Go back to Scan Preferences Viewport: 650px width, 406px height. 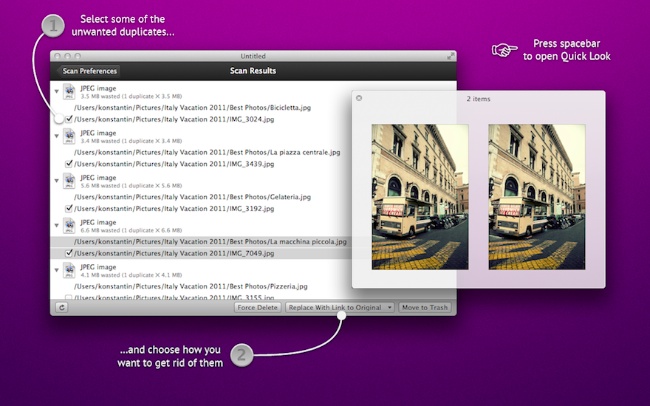(x=90, y=71)
